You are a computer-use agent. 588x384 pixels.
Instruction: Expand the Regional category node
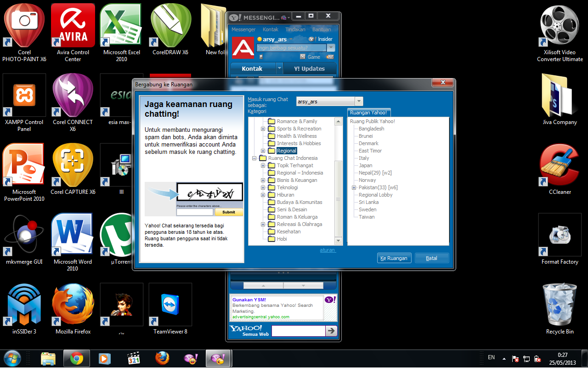click(x=263, y=151)
